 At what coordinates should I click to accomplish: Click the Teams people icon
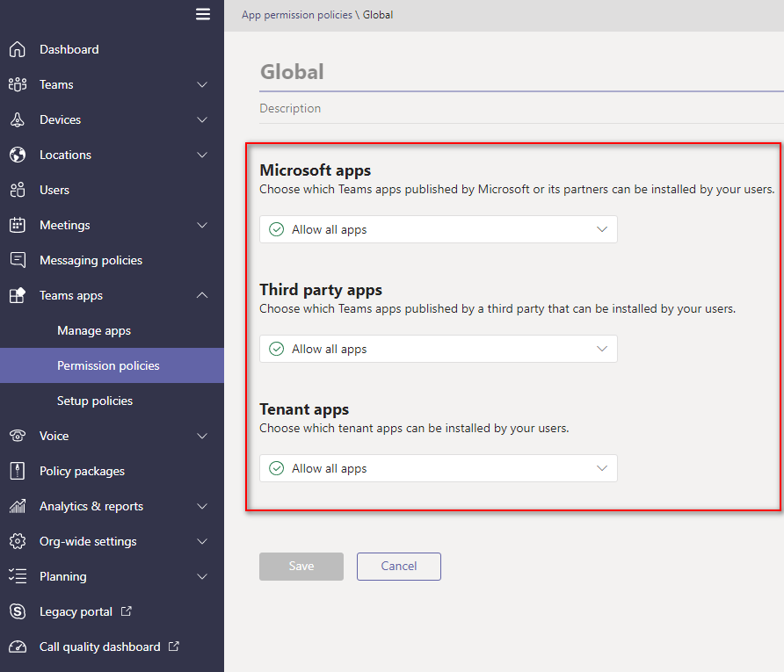pos(18,84)
